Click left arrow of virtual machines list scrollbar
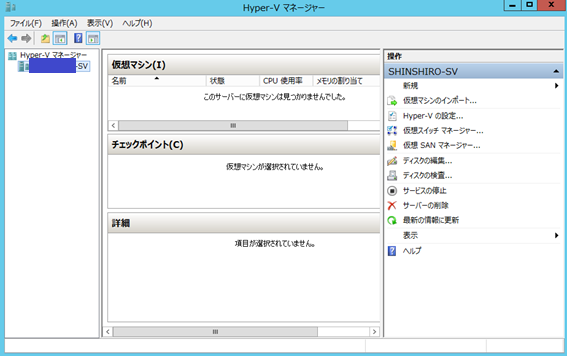The width and height of the screenshot is (567, 363). click(x=113, y=125)
